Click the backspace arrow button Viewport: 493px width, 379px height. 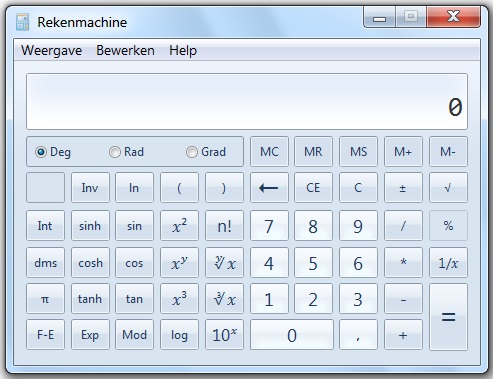269,188
